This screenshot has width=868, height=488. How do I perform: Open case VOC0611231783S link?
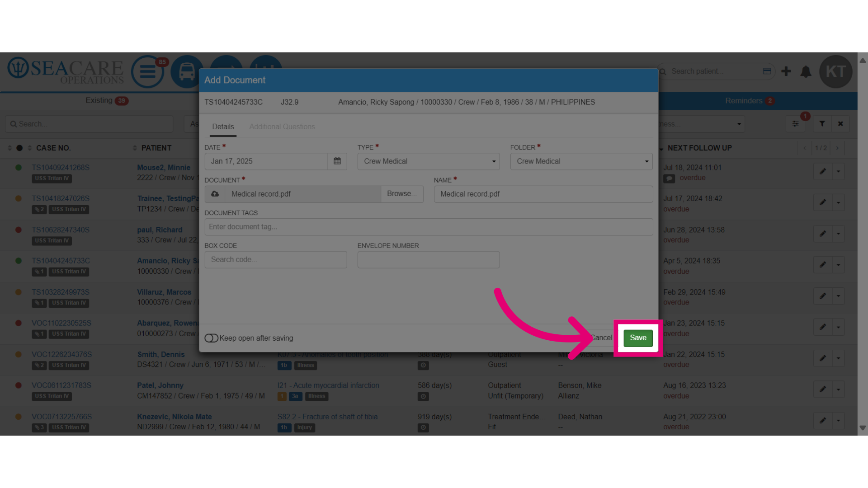click(x=61, y=385)
